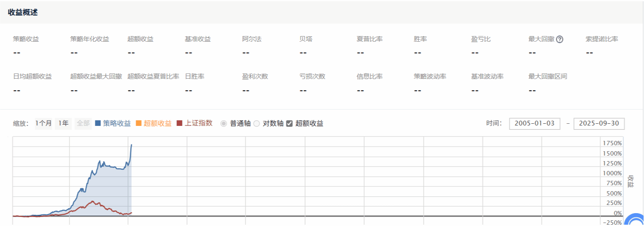This screenshot has height=226, width=644.
Task: Click the 盈亏比 metric label
Action: (x=481, y=40)
